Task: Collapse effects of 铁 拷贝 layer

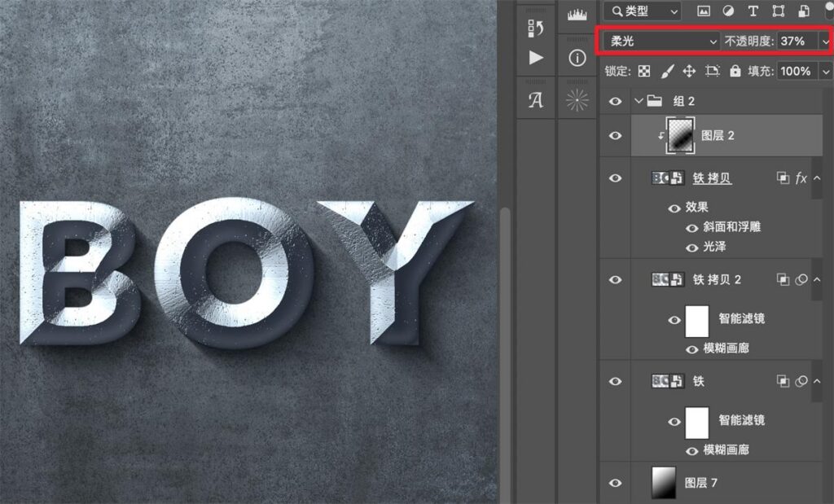Action: (817, 178)
